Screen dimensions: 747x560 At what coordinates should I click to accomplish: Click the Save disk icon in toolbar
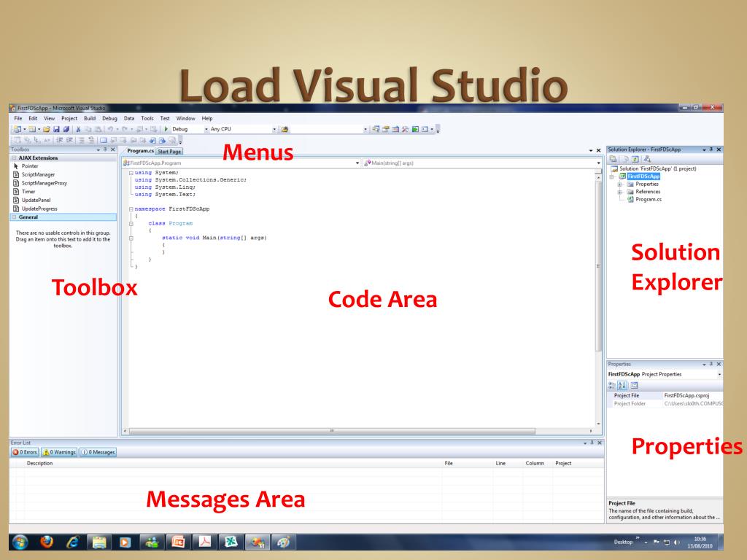[56, 129]
